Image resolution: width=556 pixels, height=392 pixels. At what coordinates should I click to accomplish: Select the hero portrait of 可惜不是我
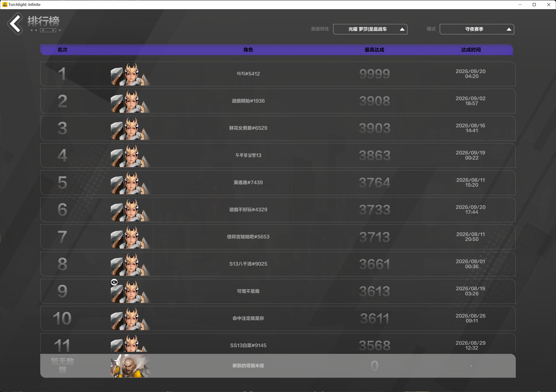pos(130,291)
